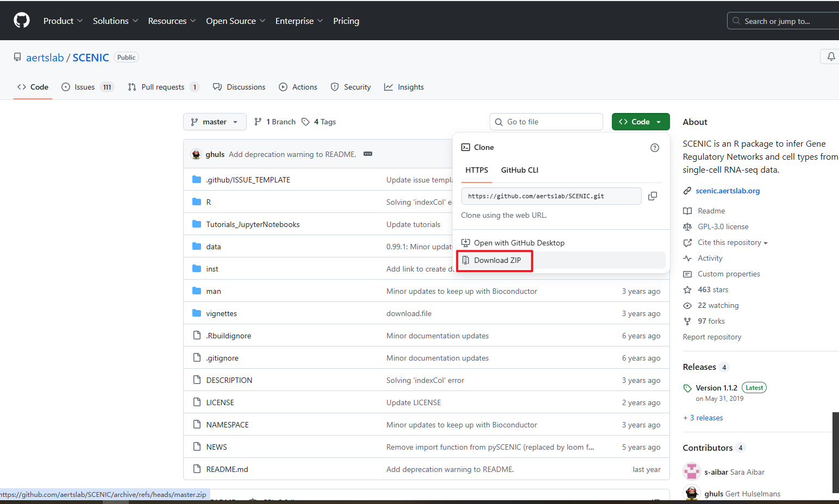The width and height of the screenshot is (839, 504).
Task: Toggle the green Code dropdown button
Action: tap(641, 122)
